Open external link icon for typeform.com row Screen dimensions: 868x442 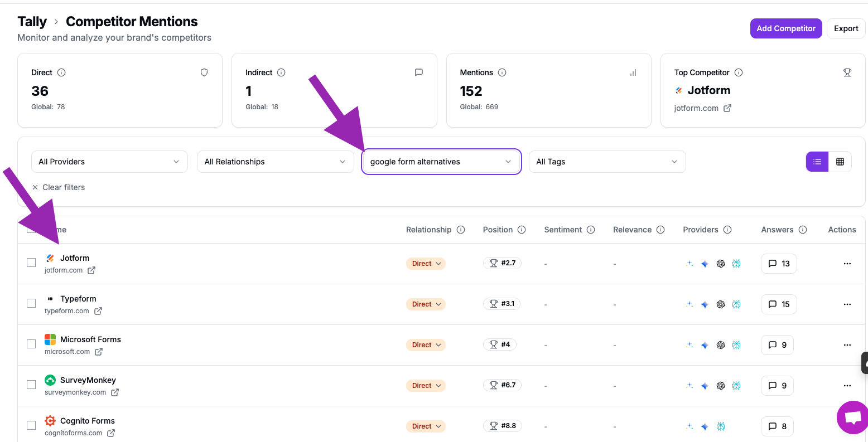tap(98, 311)
